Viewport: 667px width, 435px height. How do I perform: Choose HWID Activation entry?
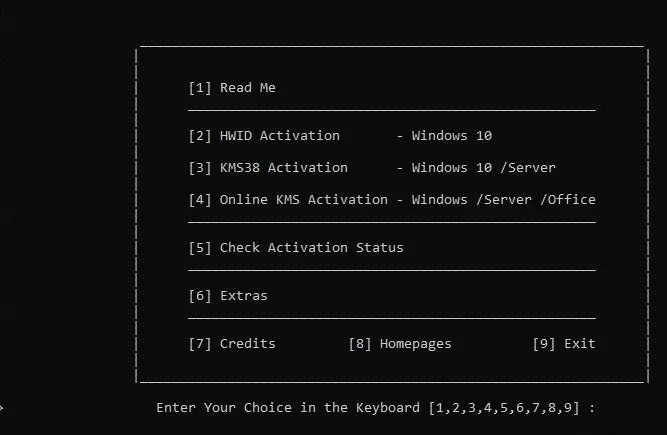[264, 136]
